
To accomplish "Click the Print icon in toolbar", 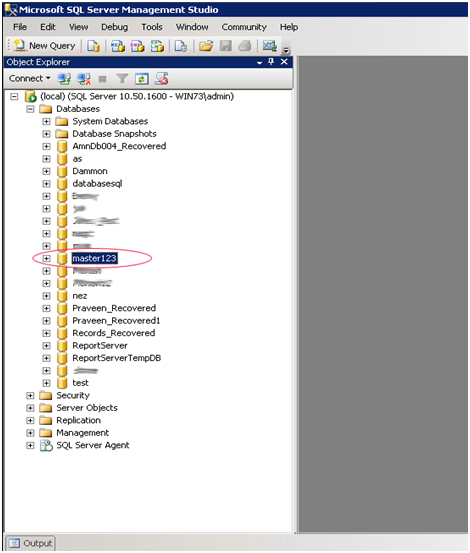I will tap(245, 46).
